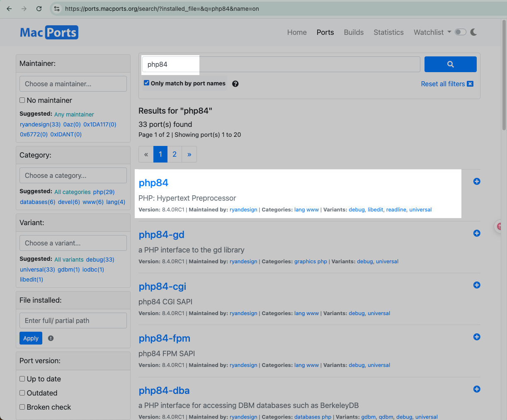Click the readline variant on the php84 row
507x420 pixels.
(396, 210)
